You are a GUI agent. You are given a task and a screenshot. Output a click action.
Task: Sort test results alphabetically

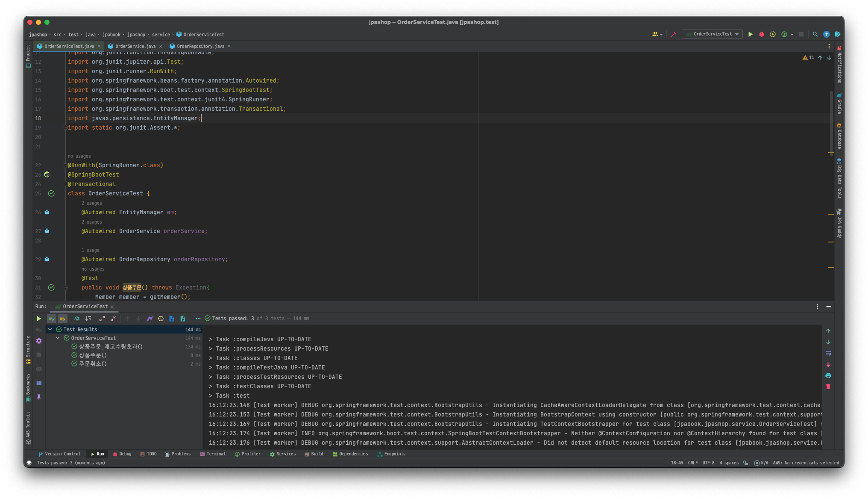coord(77,319)
